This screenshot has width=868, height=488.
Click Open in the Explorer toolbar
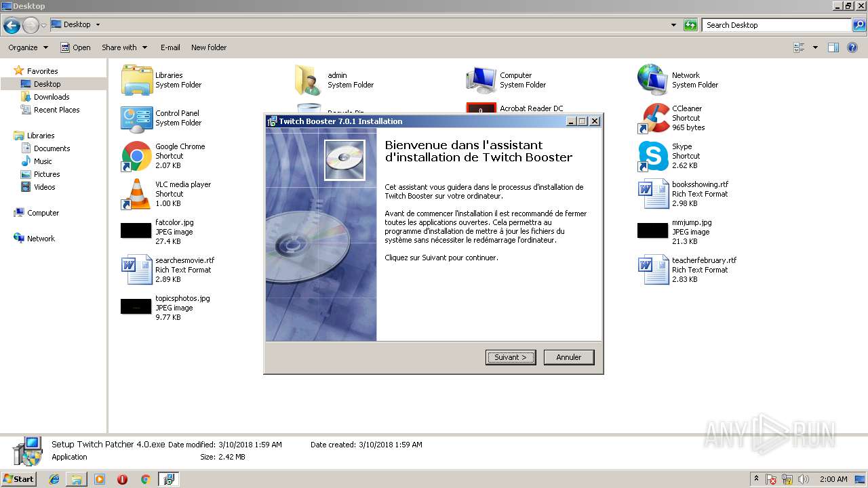[75, 47]
